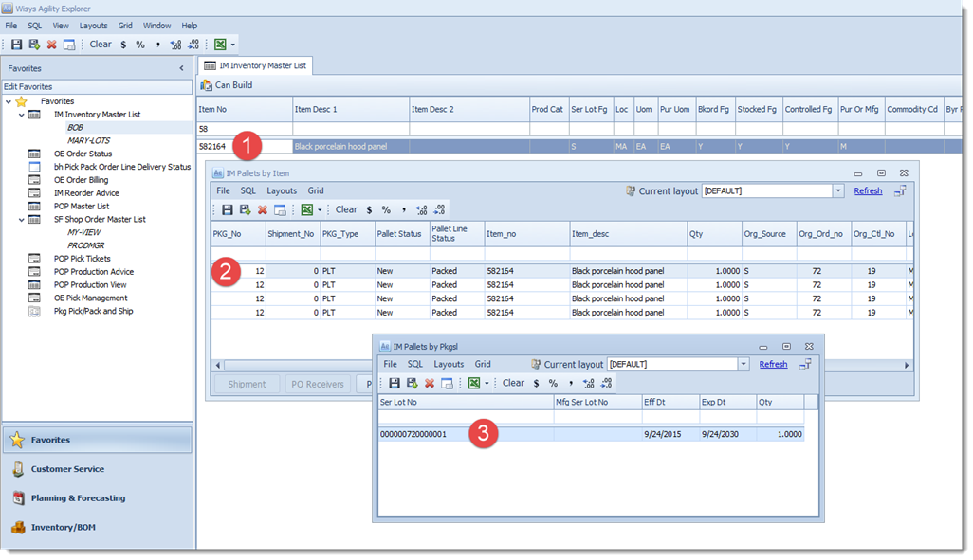
Task: Open the Layouts menu in main menu bar
Action: click(x=93, y=26)
